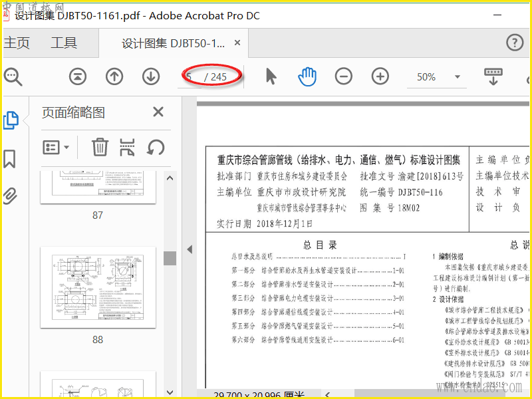Click the 实行日期 2018年12月1日 text
532x399 pixels.
click(x=265, y=223)
